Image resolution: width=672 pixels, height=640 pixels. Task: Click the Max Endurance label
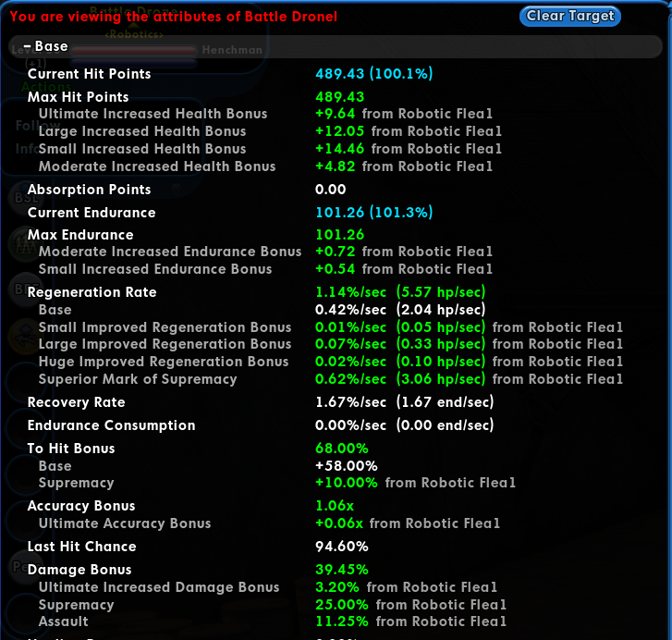pyautogui.click(x=80, y=235)
